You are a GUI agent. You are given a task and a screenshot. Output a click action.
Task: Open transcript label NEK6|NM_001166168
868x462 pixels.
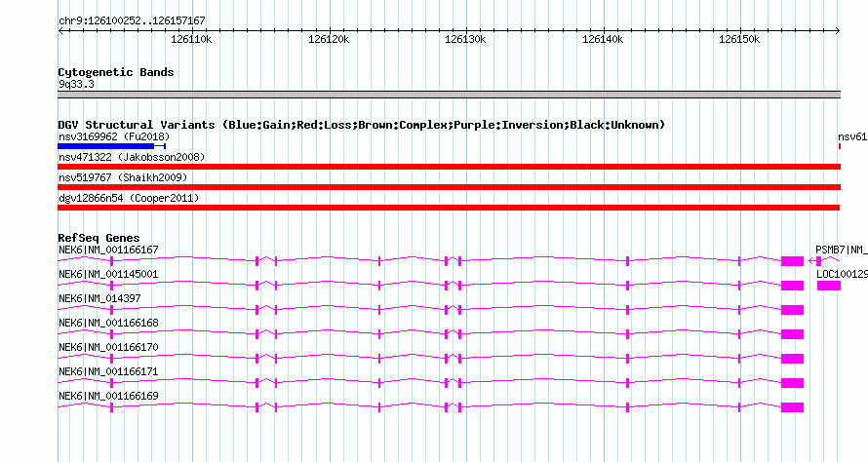click(x=108, y=324)
